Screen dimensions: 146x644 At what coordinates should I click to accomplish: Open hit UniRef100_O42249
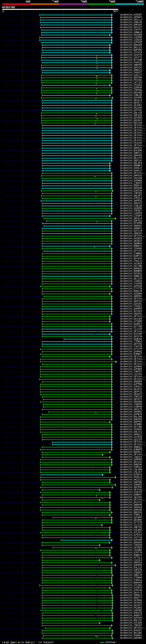[131, 108]
